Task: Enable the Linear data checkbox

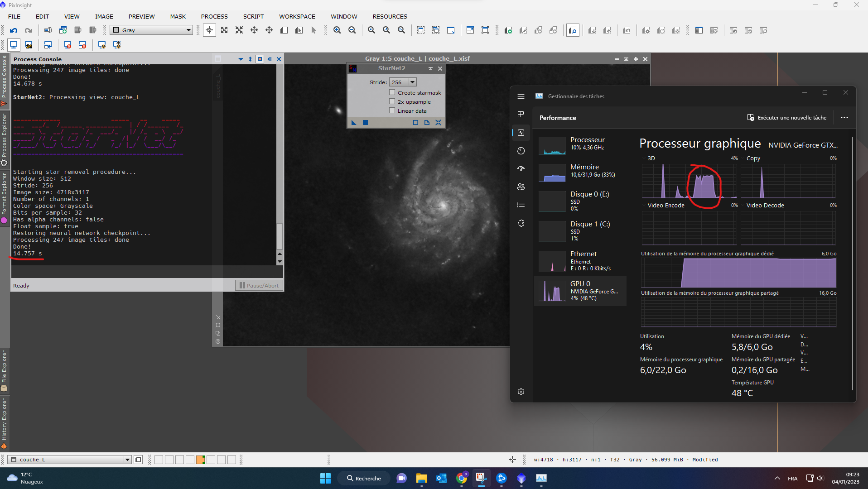Action: (x=392, y=110)
